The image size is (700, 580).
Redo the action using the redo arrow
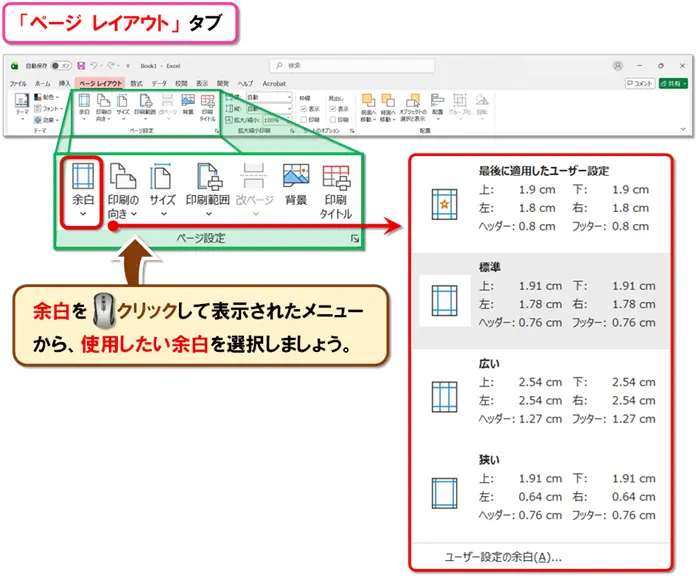(112, 66)
